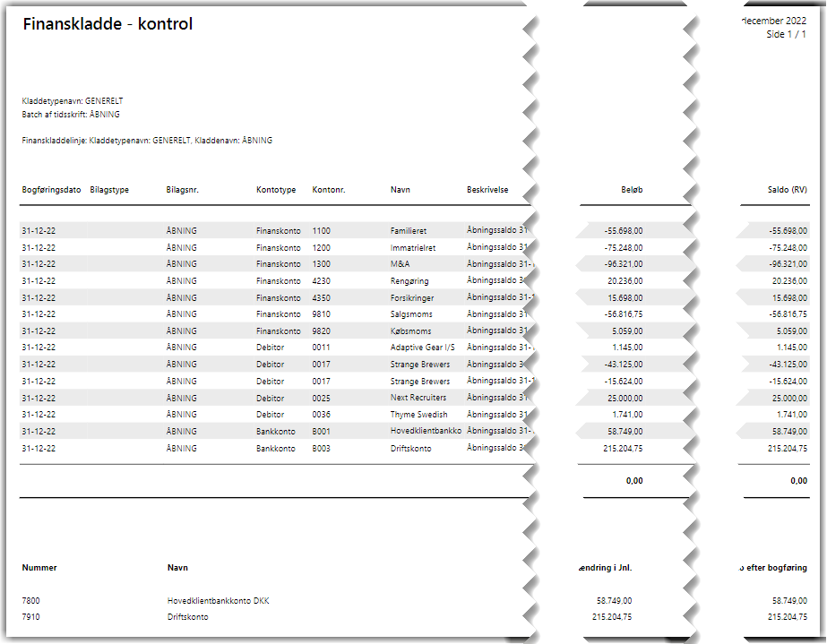Click the line "Kladdetypenavn: GENERELT" above the batch line
827x644 pixels.
pos(73,100)
